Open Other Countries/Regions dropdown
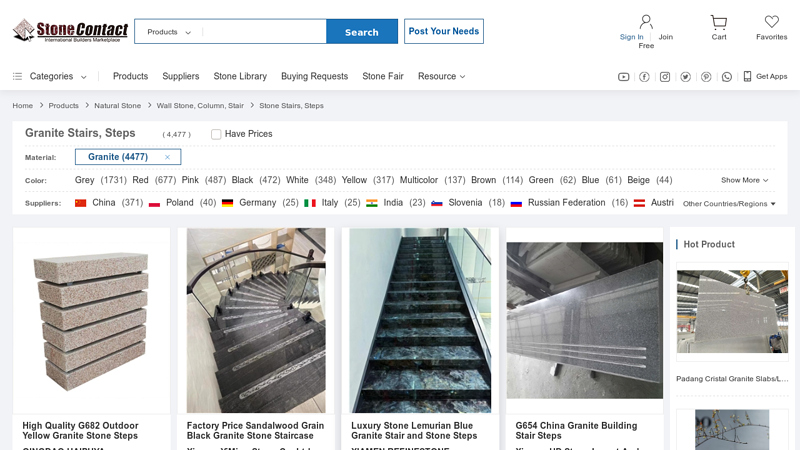This screenshot has width=800, height=450. 729,204
